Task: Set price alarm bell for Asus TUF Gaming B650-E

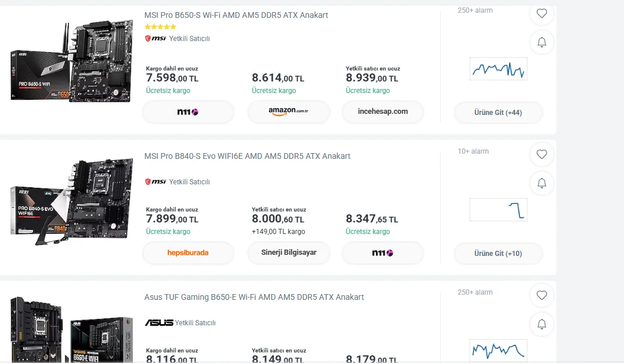Action: (542, 324)
